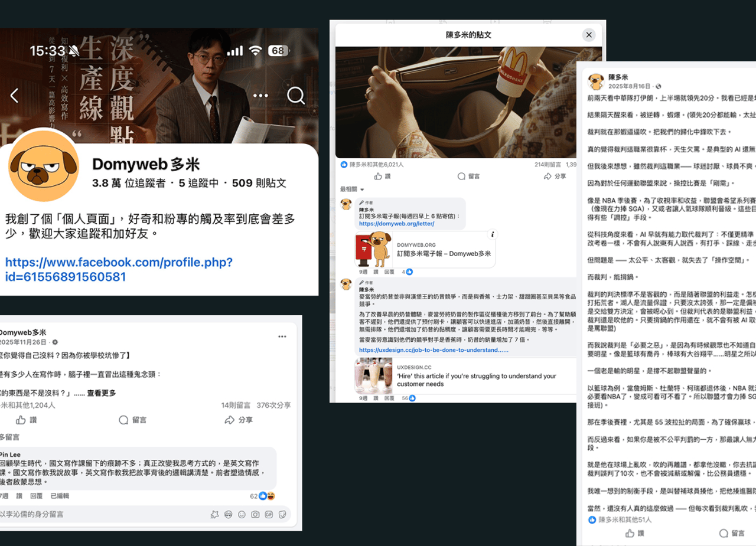
Task: Click the 4 likes count under newsletter comment
Action: coord(407,272)
